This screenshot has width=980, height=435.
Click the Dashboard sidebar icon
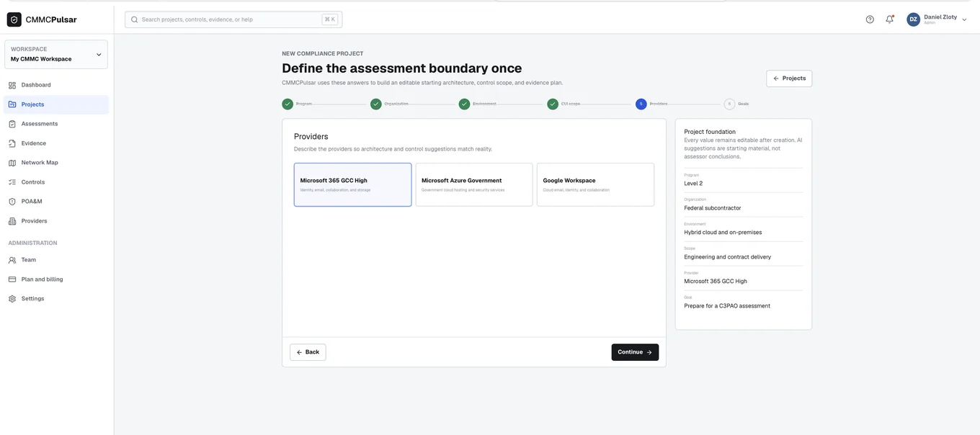click(x=12, y=85)
